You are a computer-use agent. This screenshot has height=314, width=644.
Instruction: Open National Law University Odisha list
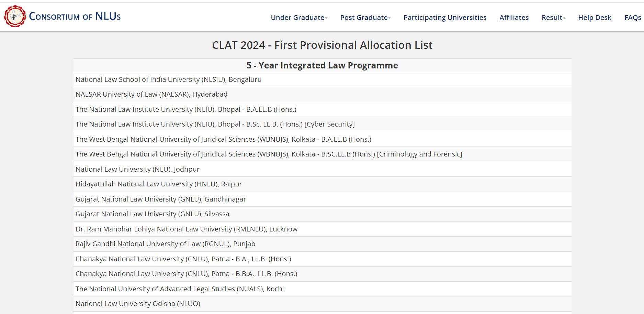pyautogui.click(x=138, y=304)
